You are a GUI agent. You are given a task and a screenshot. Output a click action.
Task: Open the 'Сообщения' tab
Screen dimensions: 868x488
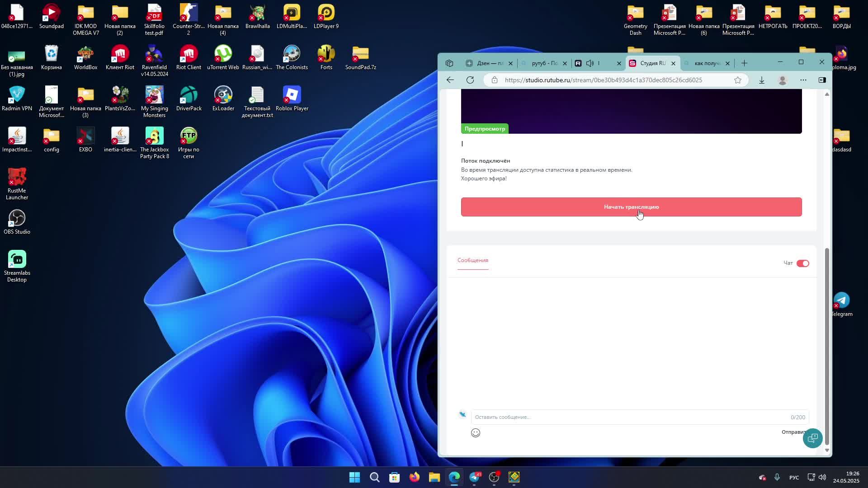coord(473,260)
